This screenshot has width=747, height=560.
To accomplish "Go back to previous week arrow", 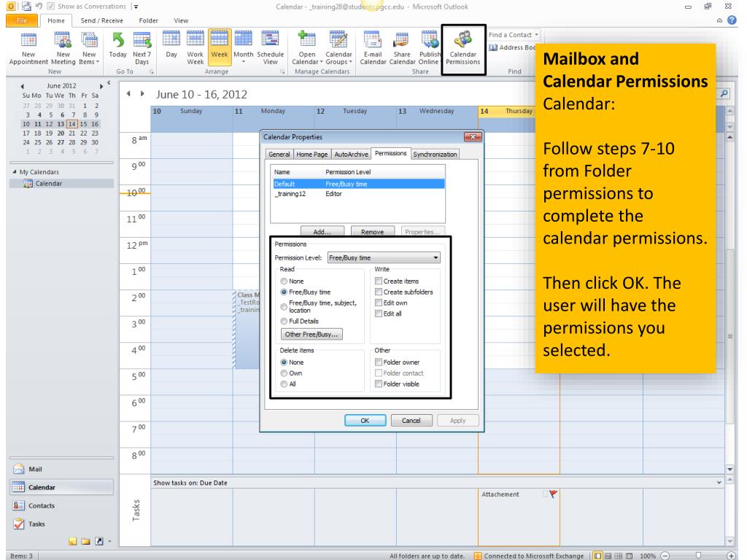I will pos(128,94).
